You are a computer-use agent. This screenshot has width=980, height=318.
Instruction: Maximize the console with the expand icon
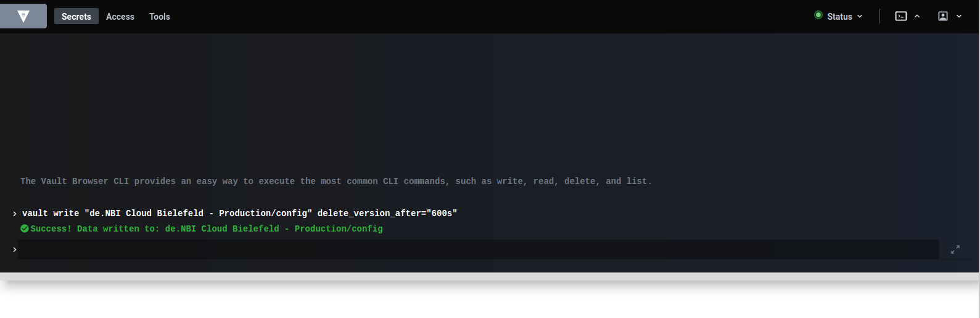point(955,249)
